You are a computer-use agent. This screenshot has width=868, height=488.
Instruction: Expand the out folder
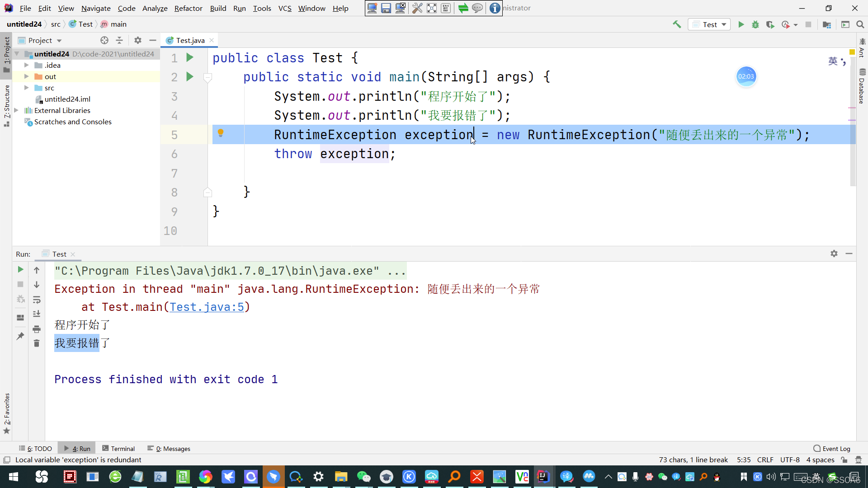[27, 76]
